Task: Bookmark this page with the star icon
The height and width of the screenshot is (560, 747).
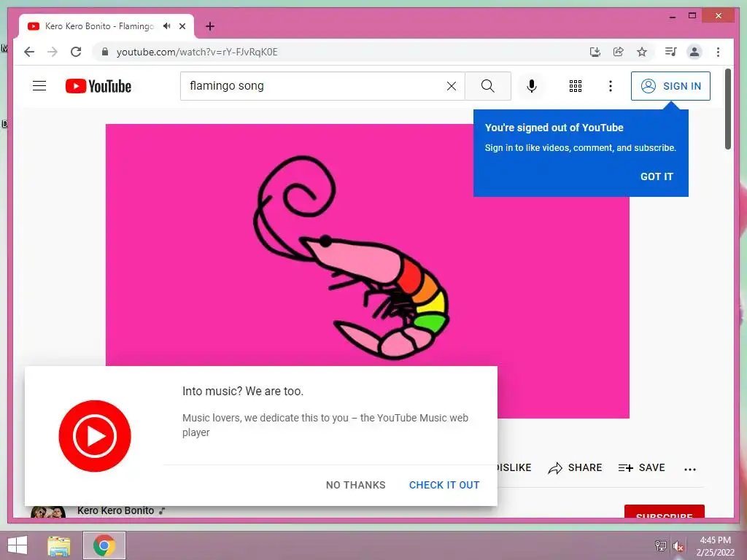Action: click(x=642, y=52)
